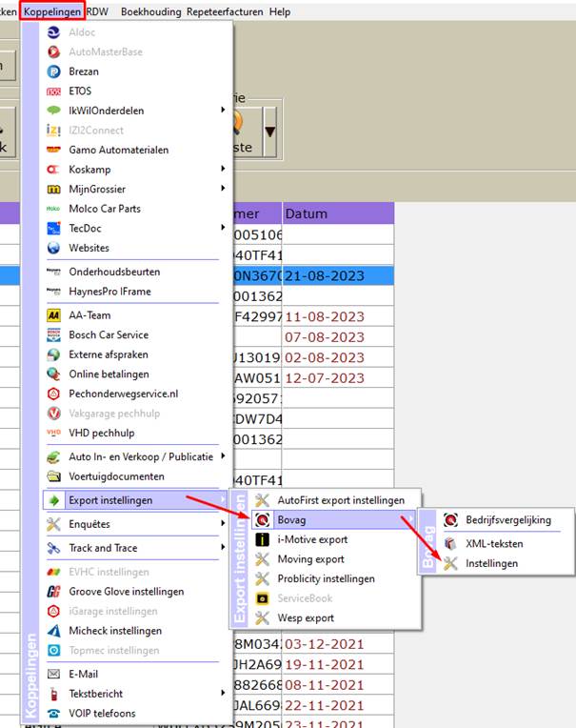Choose Moving export entry

tap(310, 559)
